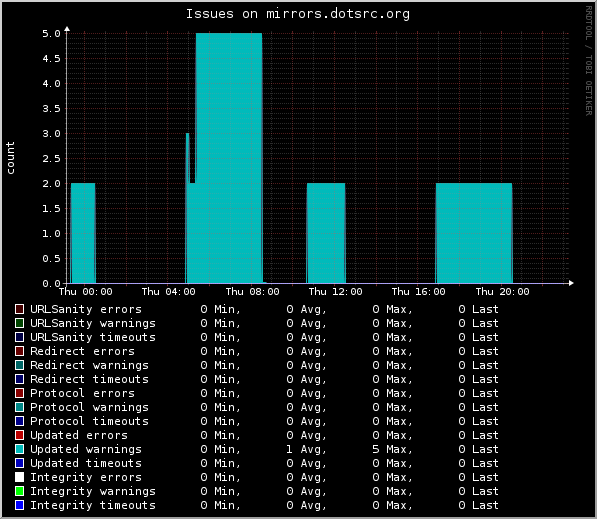Viewport: 597px width, 519px height.
Task: Click the Protocol warnings color swatch
Action: (19, 407)
